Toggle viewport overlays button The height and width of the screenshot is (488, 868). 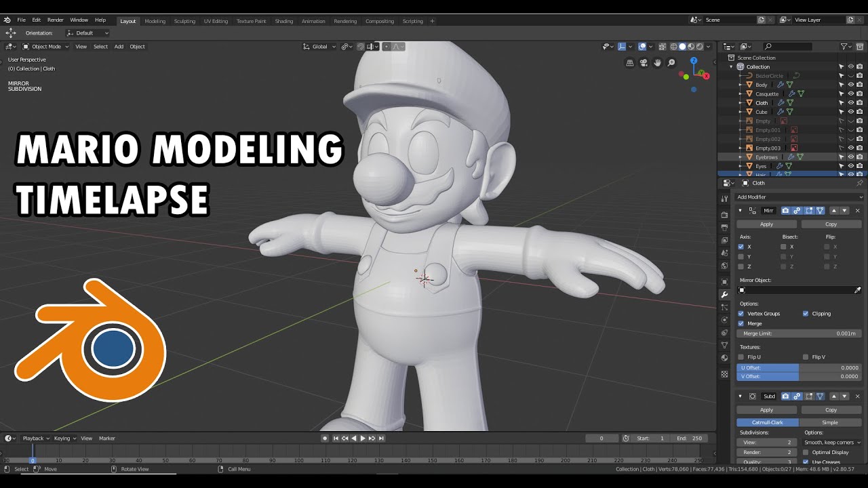(x=642, y=47)
